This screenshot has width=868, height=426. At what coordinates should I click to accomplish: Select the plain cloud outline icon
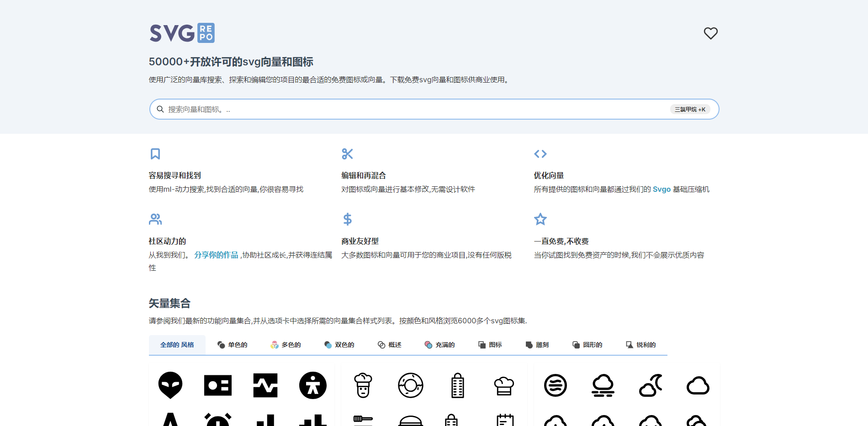(x=698, y=386)
